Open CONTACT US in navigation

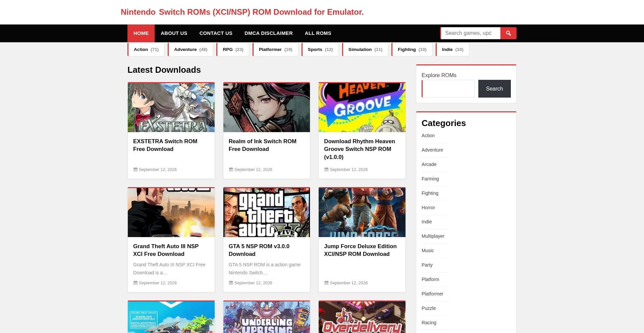click(x=216, y=33)
